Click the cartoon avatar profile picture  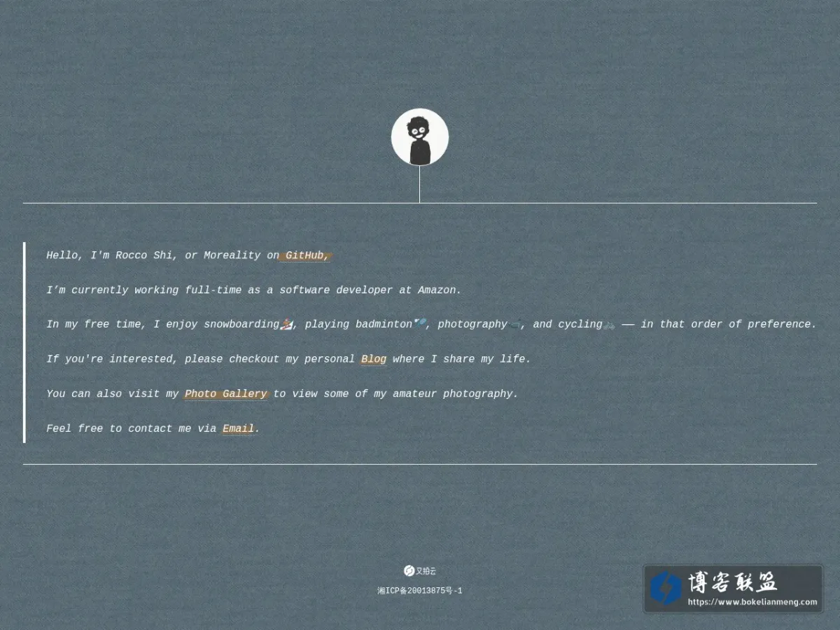419,137
